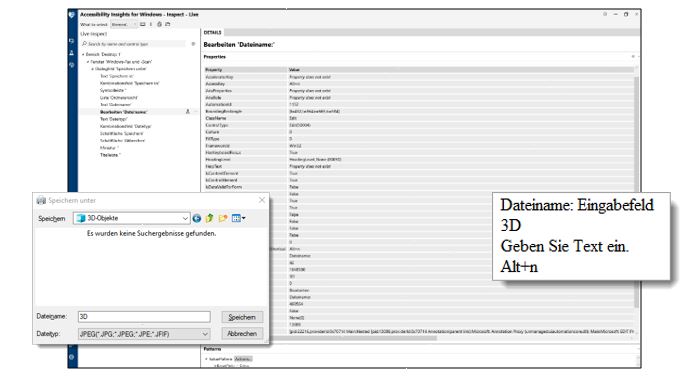Click the Bearbeiten 'Dateiname:' details heading
The width and height of the screenshot is (689, 381).
[x=239, y=44]
